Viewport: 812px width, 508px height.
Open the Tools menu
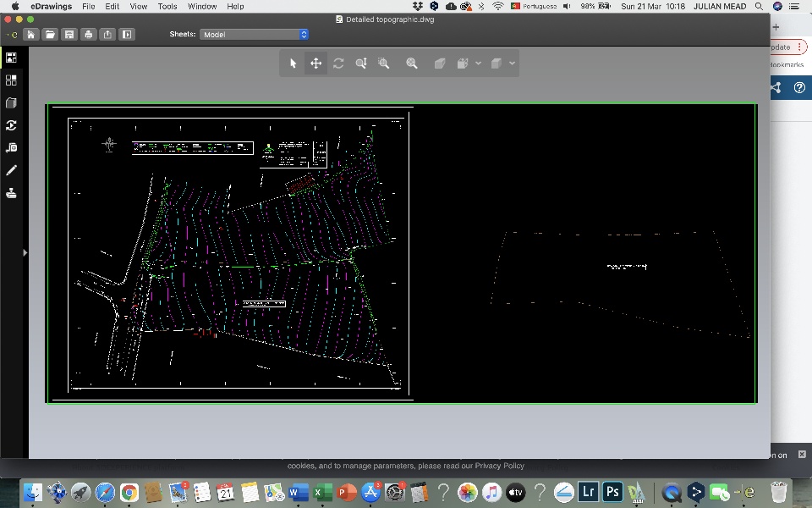(x=167, y=6)
